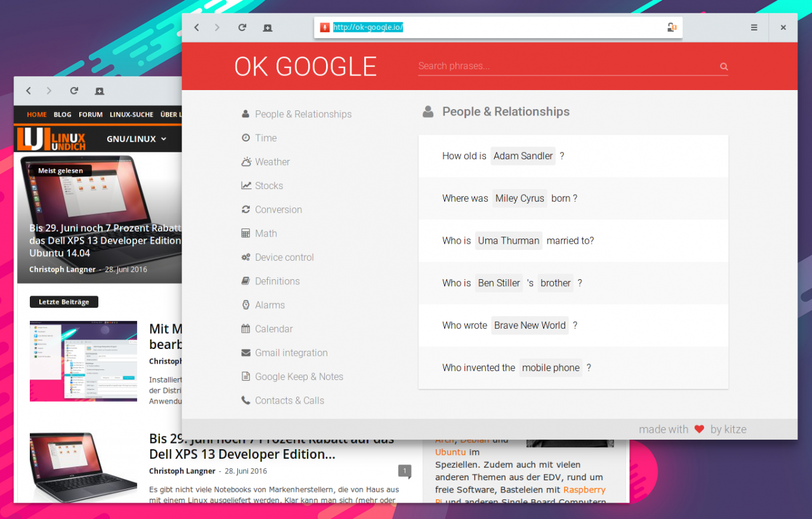Open BLOG in the Linux und Ich nav bar
Viewport: 812px width, 519px height.
pyautogui.click(x=63, y=115)
